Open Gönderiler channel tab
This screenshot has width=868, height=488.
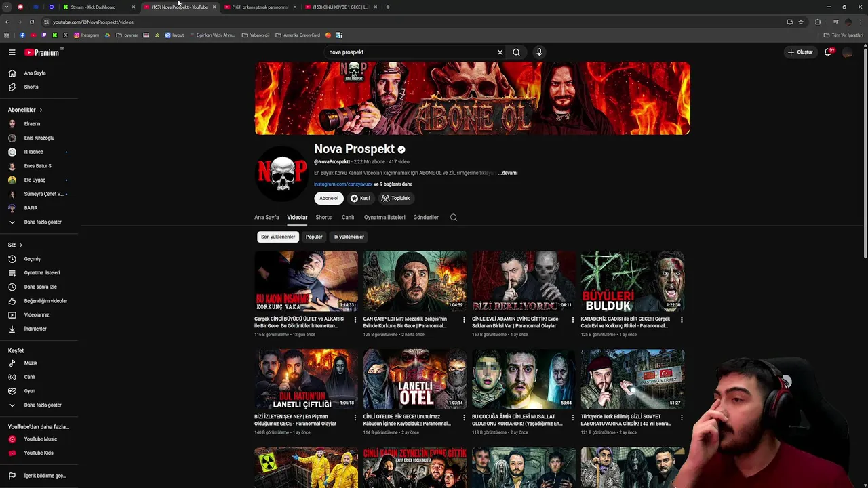426,218
